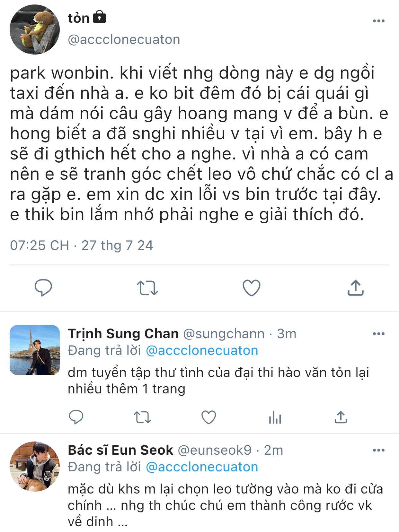The height and width of the screenshot is (532, 399).
Task: Share Trịnh Sung Chan's reply
Action: (x=341, y=417)
